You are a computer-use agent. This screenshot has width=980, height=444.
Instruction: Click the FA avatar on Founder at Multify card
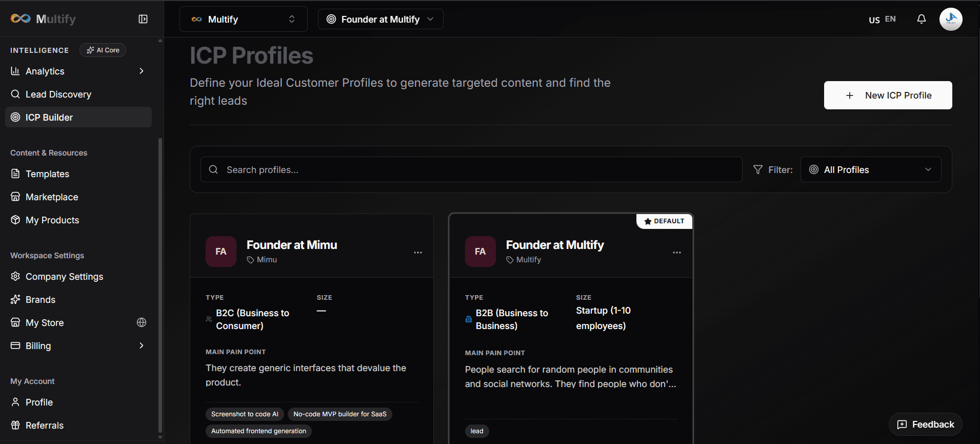click(481, 252)
